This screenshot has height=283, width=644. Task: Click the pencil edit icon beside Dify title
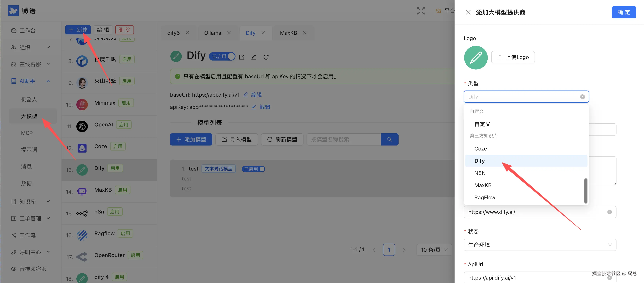coord(254,57)
